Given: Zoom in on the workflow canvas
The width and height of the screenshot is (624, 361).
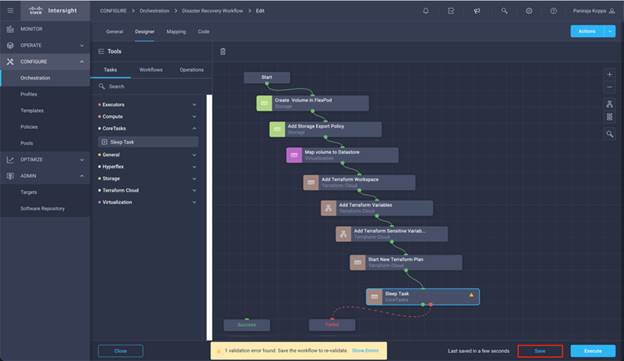Looking at the screenshot, I should pyautogui.click(x=609, y=74).
